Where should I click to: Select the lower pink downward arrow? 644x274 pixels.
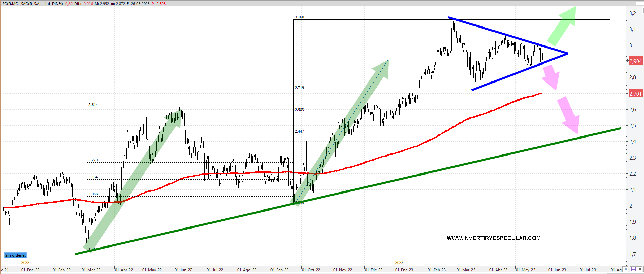point(569,115)
